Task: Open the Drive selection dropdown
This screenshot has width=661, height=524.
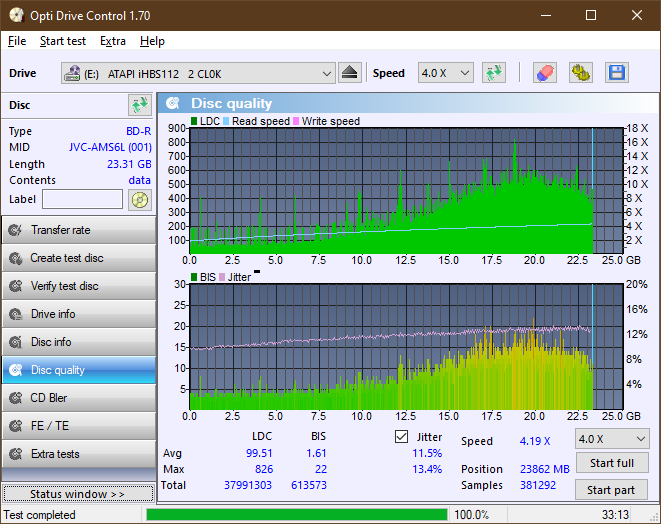Action: (198, 73)
